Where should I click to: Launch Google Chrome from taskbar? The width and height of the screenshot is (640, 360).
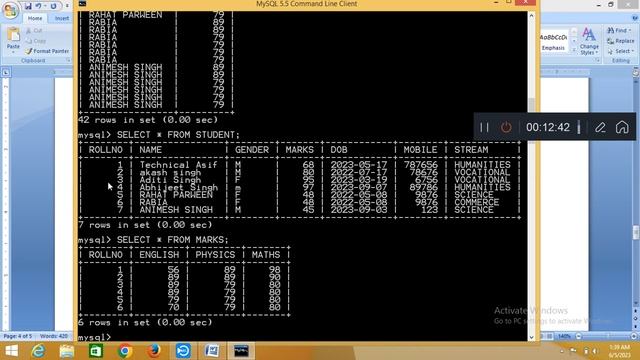coord(125,351)
